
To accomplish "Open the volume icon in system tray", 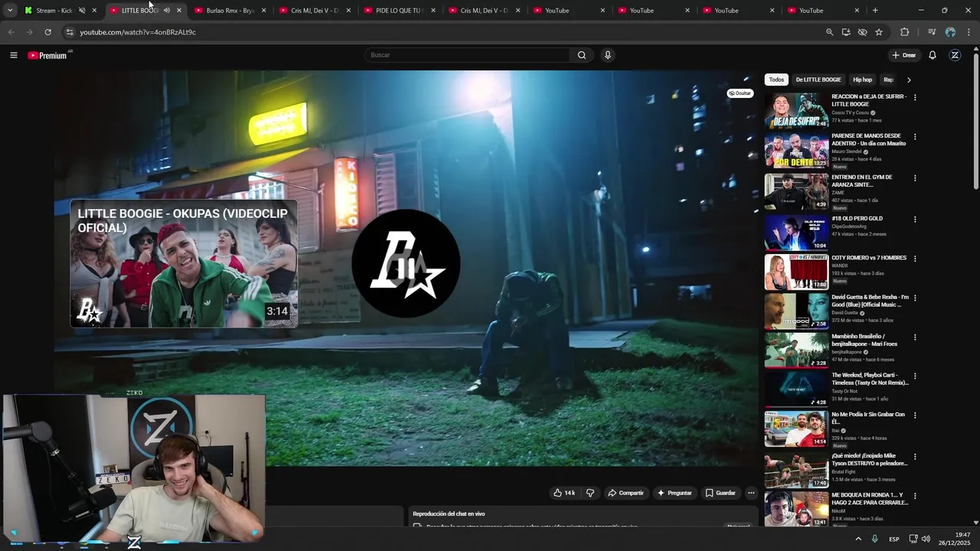I will [x=926, y=539].
